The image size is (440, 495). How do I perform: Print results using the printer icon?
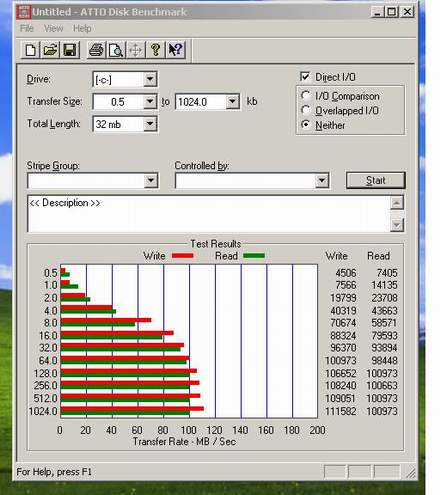coord(96,50)
